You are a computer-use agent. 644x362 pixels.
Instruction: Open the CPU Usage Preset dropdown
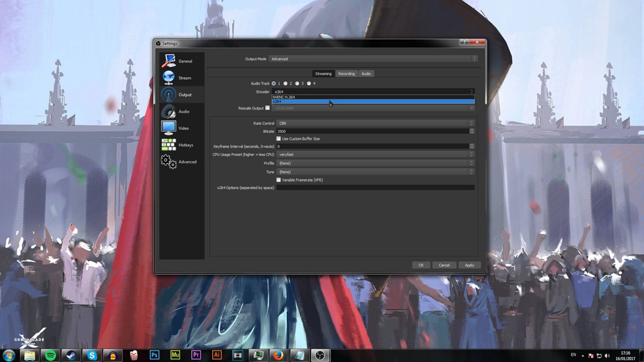pyautogui.click(x=375, y=154)
